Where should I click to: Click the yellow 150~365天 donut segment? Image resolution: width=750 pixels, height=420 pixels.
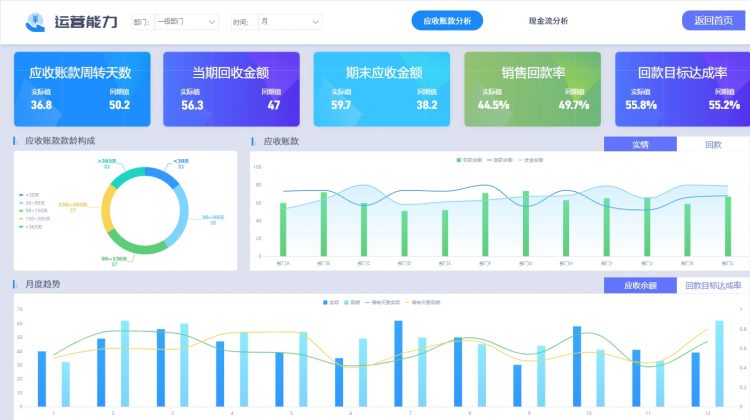(108, 209)
